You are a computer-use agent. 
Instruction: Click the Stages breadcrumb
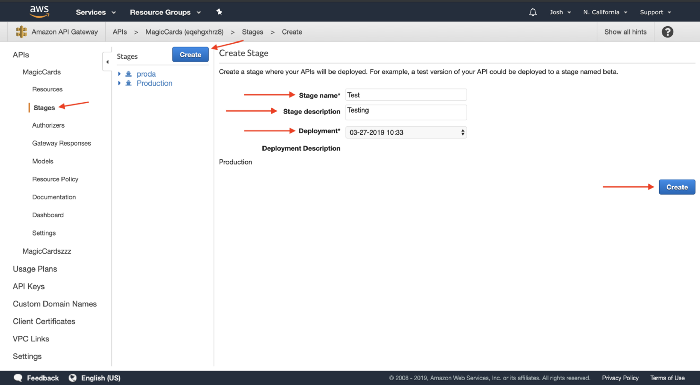(x=252, y=32)
